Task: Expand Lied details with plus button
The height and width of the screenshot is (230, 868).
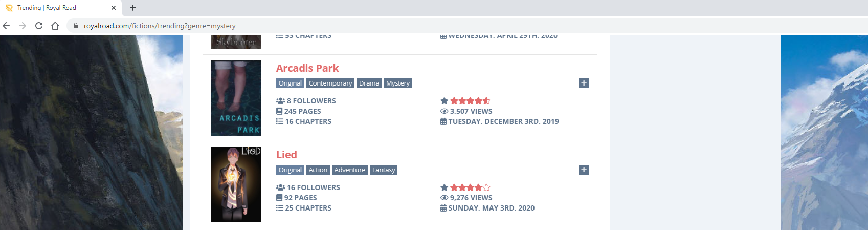Action: pyautogui.click(x=584, y=170)
